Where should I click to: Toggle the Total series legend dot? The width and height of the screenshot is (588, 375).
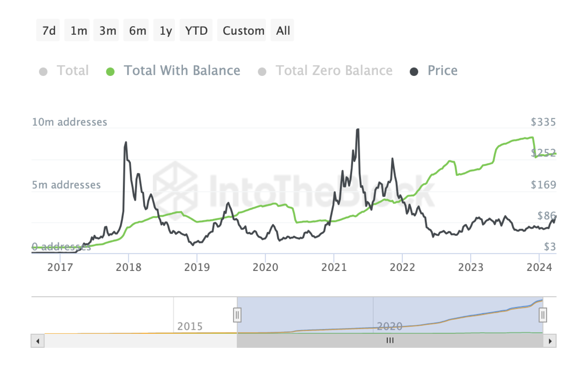(43, 72)
